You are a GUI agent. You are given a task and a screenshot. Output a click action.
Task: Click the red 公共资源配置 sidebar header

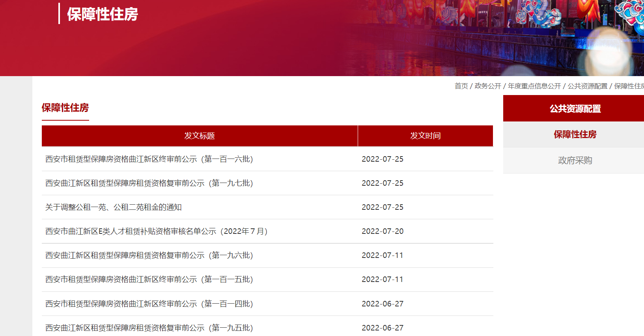575,109
